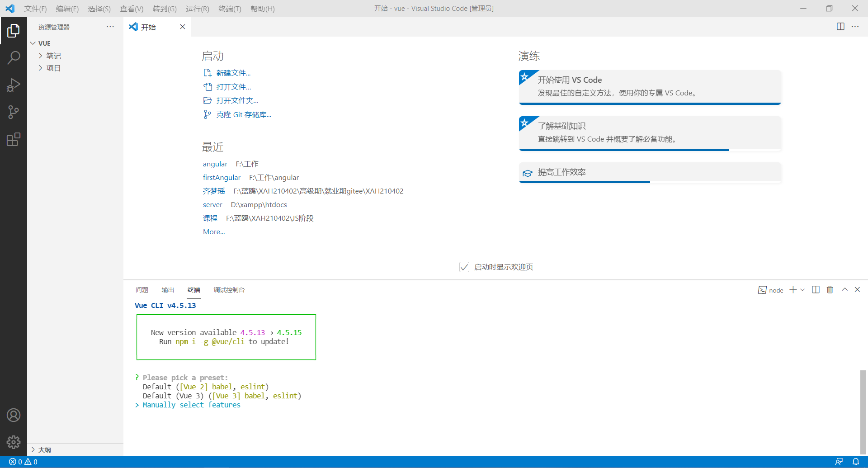Click the VS Code logo menu icon

tap(10, 9)
